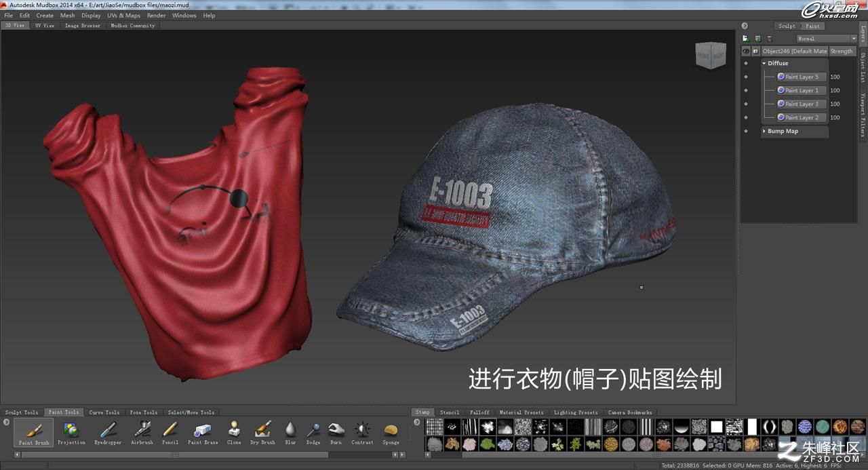
Task: Click the lock column header icon
Action: 755,51
